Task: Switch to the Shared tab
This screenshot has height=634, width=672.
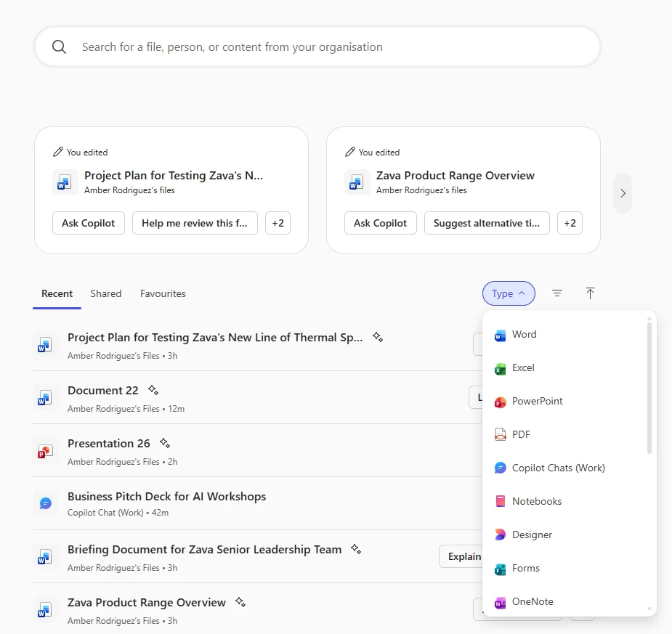Action: tap(106, 293)
